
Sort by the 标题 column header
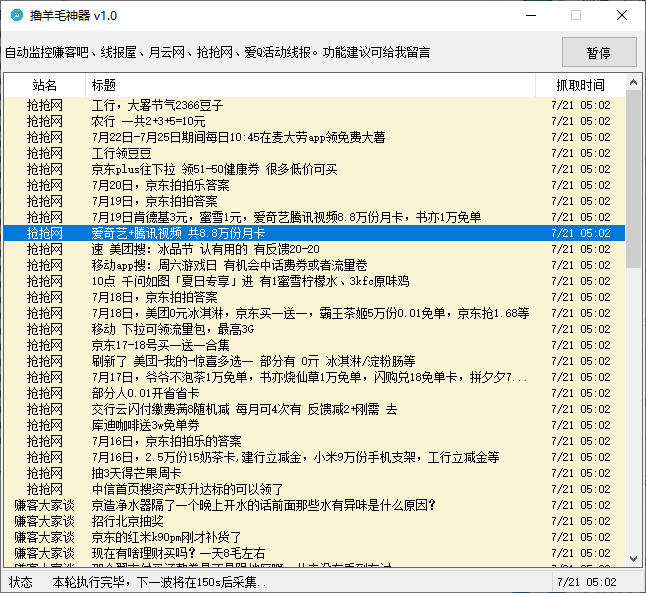point(310,85)
